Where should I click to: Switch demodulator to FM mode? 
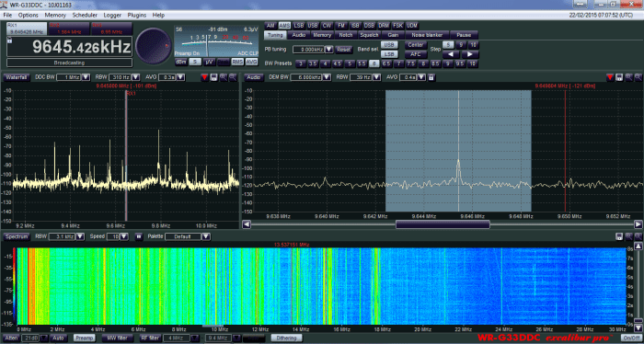pos(341,26)
